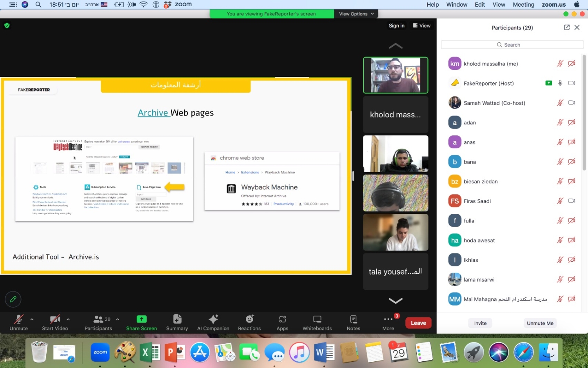Click the PowerPoint icon in the Dock

[x=174, y=352]
